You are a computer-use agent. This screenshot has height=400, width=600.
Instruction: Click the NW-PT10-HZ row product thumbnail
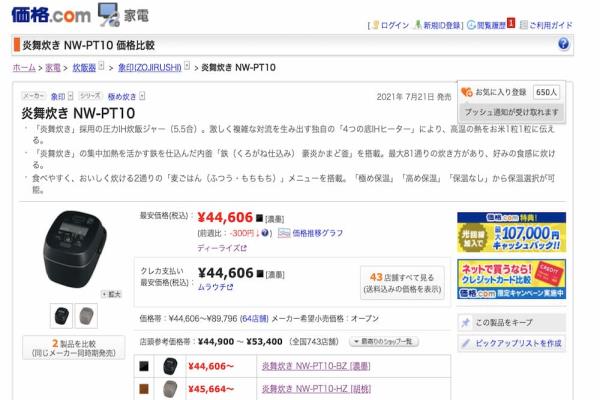click(x=170, y=389)
